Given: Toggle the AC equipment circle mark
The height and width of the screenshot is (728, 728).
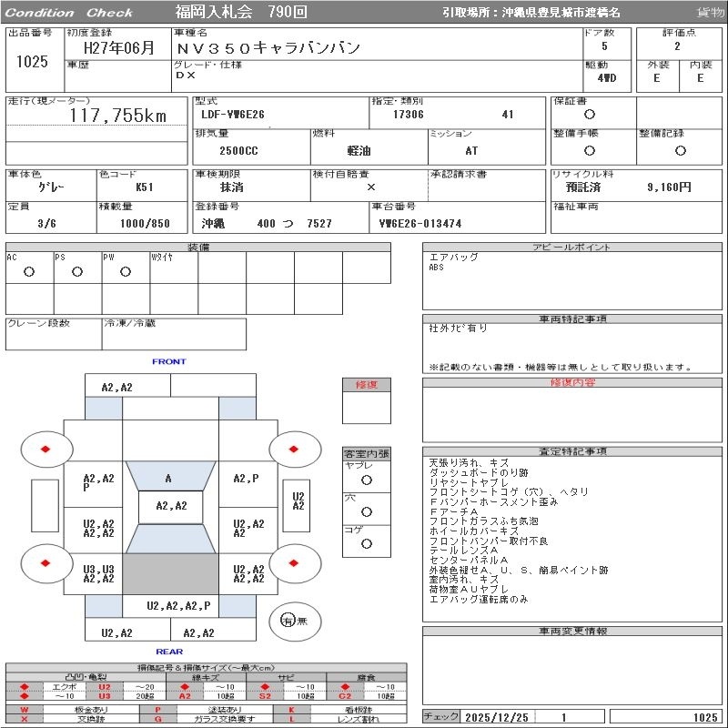Looking at the screenshot, I should point(29,272).
